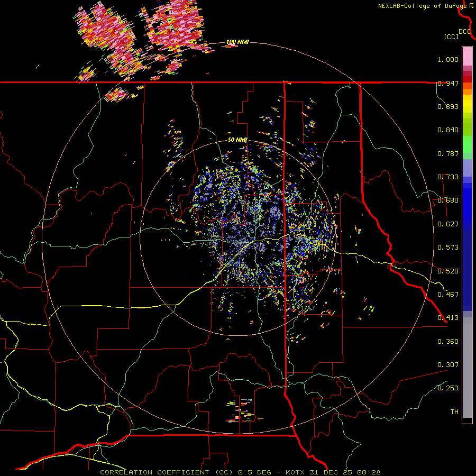
Task: Click the 31 DEC 25 date stamp
Action: click(332, 472)
